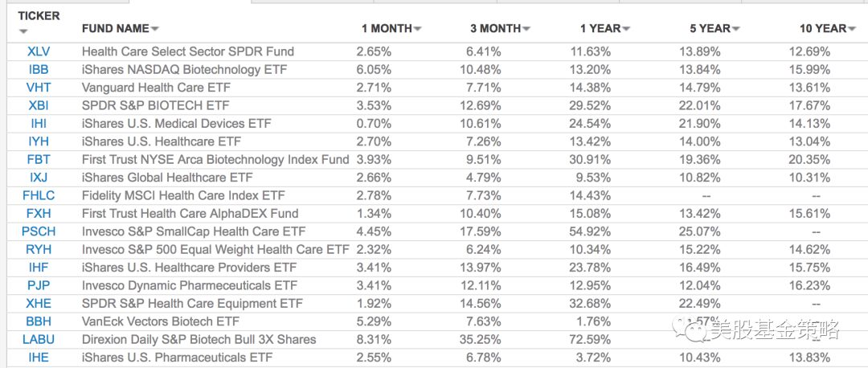Open the FUND NAME sort arrow
868x368 pixels.
(x=155, y=29)
